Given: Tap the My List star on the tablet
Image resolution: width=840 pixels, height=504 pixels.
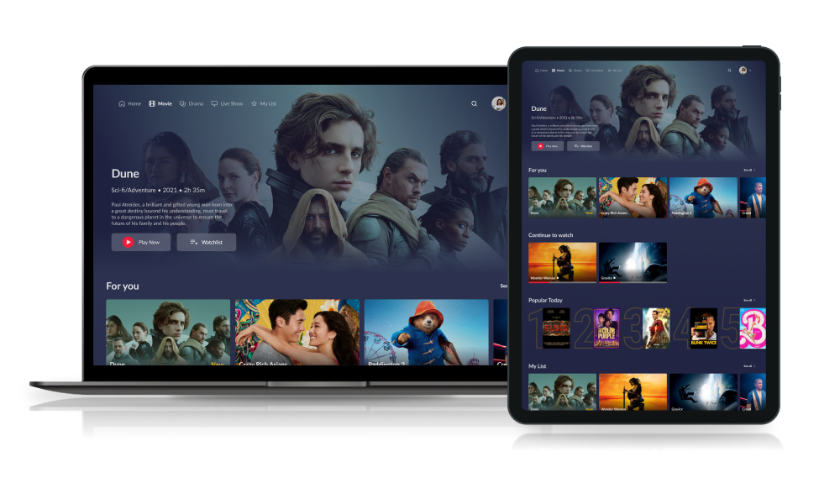Looking at the screenshot, I should coord(609,71).
